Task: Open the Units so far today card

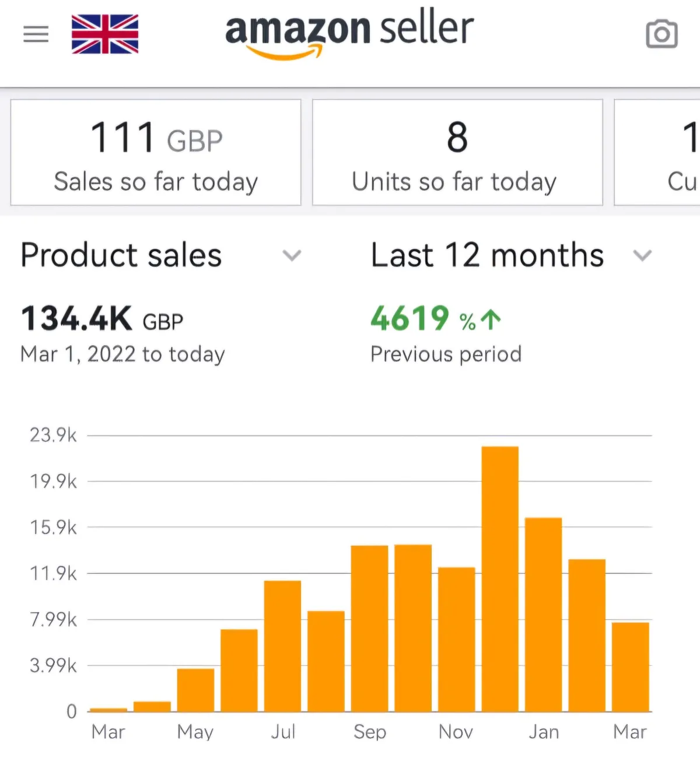Action: (x=457, y=153)
